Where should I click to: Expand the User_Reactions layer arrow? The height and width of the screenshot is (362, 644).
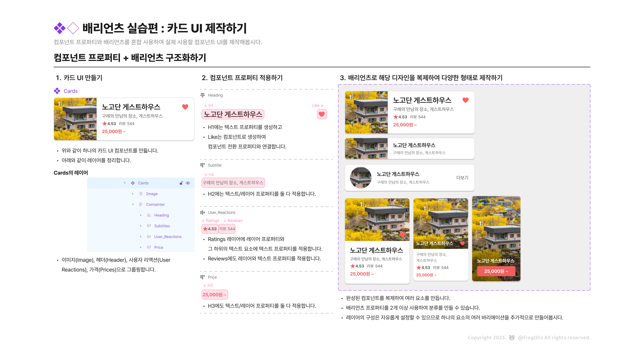click(x=141, y=237)
